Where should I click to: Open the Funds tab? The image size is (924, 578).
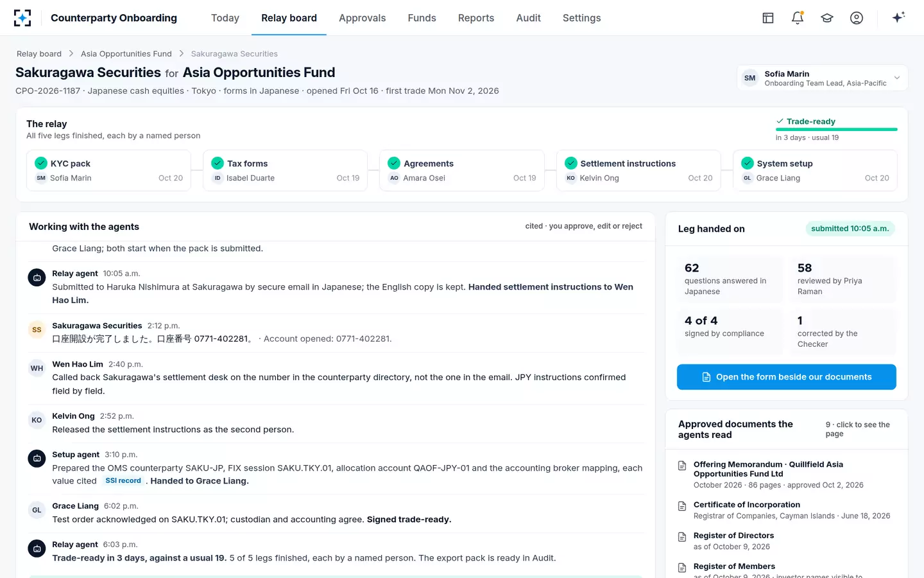click(422, 18)
